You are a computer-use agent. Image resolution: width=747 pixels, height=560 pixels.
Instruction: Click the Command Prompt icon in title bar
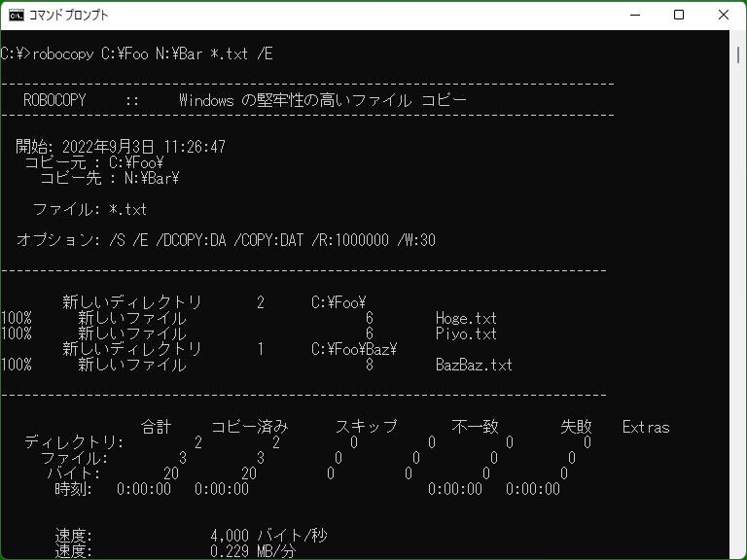[17, 16]
